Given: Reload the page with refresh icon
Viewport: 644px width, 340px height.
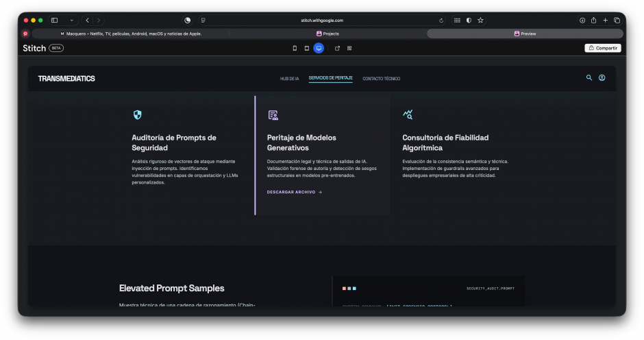Looking at the screenshot, I should click(x=441, y=21).
